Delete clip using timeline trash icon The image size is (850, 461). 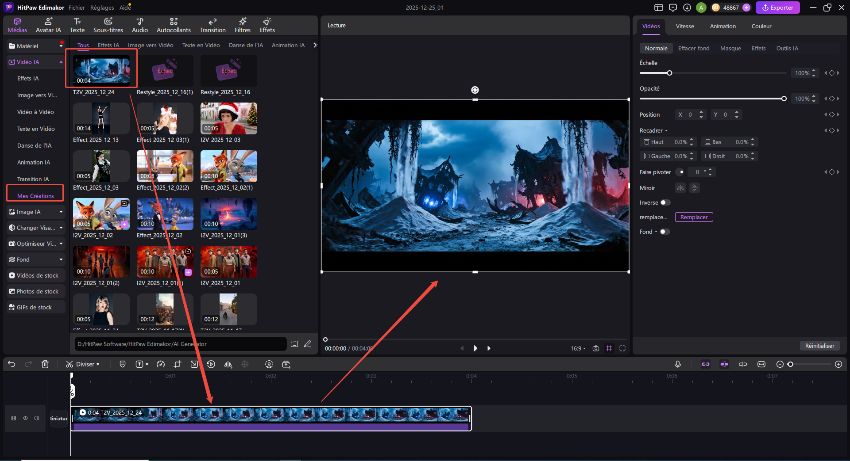45,364
